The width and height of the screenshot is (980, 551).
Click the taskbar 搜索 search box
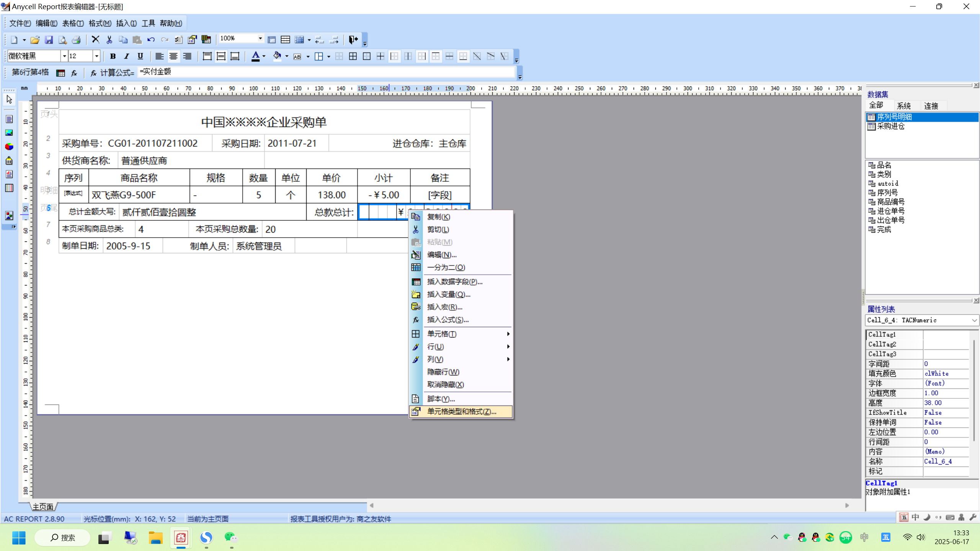point(63,538)
